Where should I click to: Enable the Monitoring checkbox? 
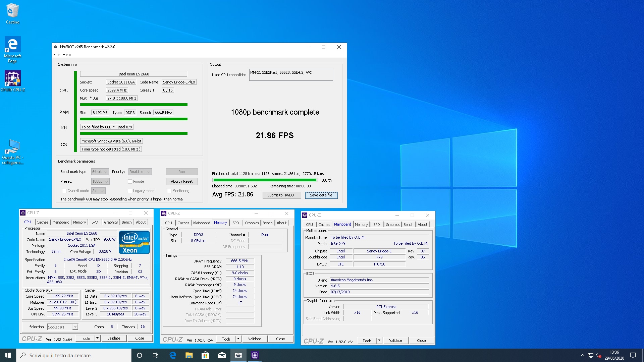(169, 191)
